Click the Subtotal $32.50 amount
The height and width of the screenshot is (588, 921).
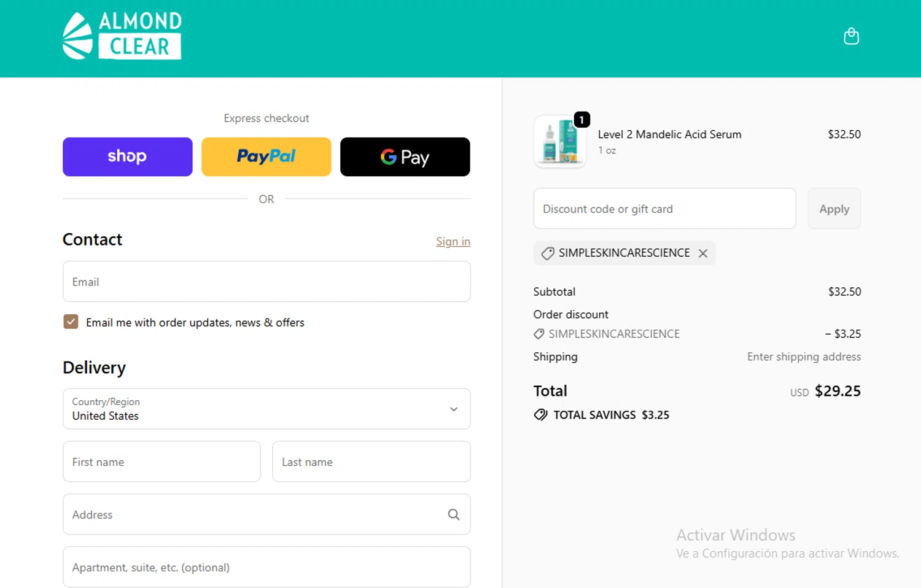(844, 292)
